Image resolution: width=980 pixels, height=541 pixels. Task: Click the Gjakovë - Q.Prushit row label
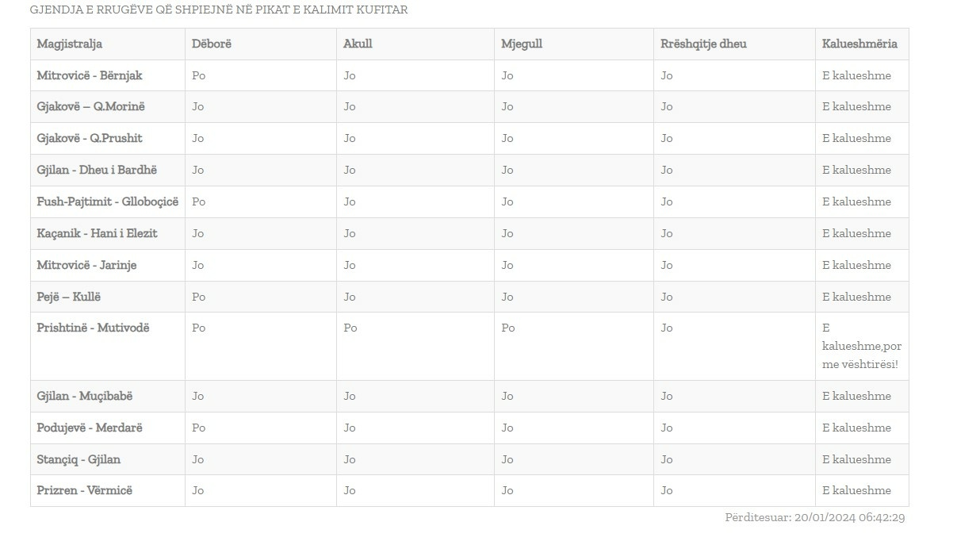point(90,139)
